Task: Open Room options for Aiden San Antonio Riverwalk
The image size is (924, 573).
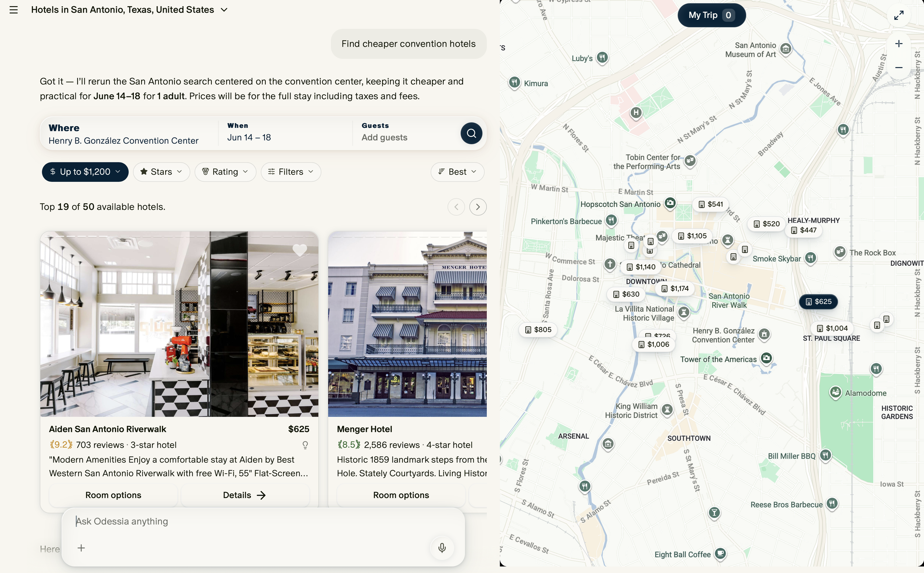Action: coord(113,495)
